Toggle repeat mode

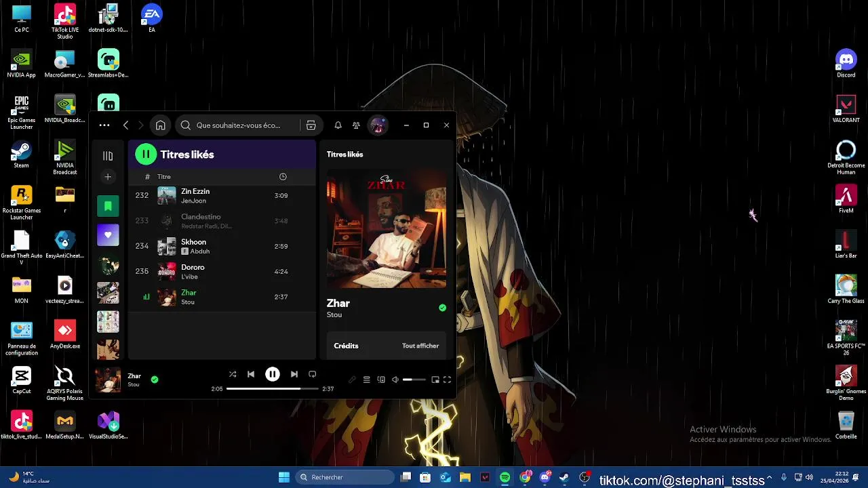[x=313, y=374]
